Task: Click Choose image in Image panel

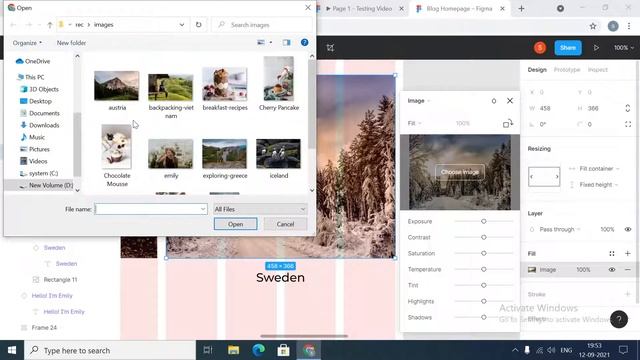Action: (460, 172)
